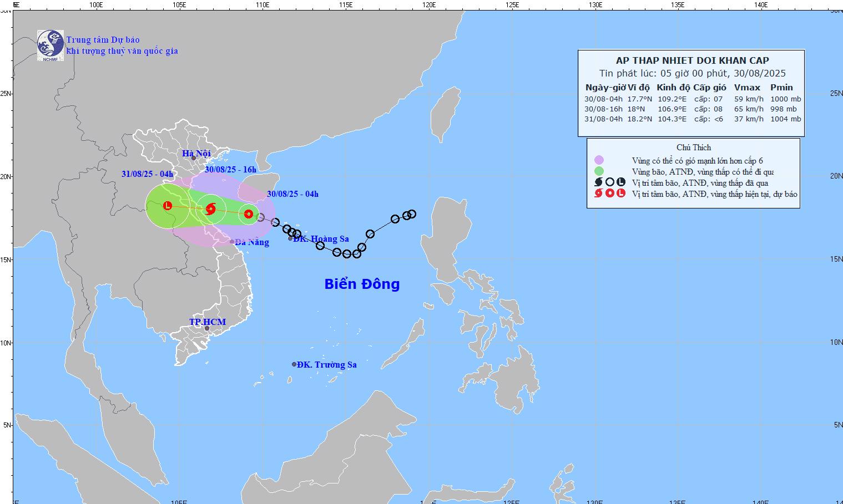The height and width of the screenshot is (504, 843).
Task: Click the ĐK. Trường Sa location dot
Action: 294,364
